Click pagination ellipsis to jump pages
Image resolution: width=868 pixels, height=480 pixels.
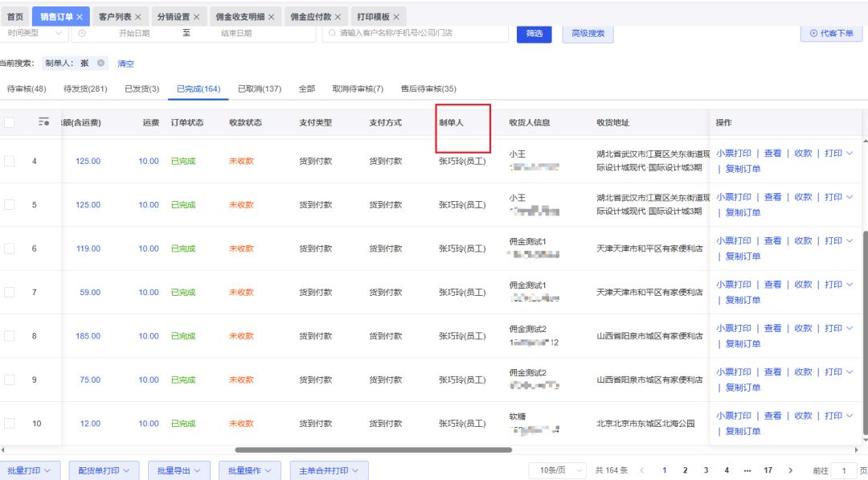click(x=747, y=470)
